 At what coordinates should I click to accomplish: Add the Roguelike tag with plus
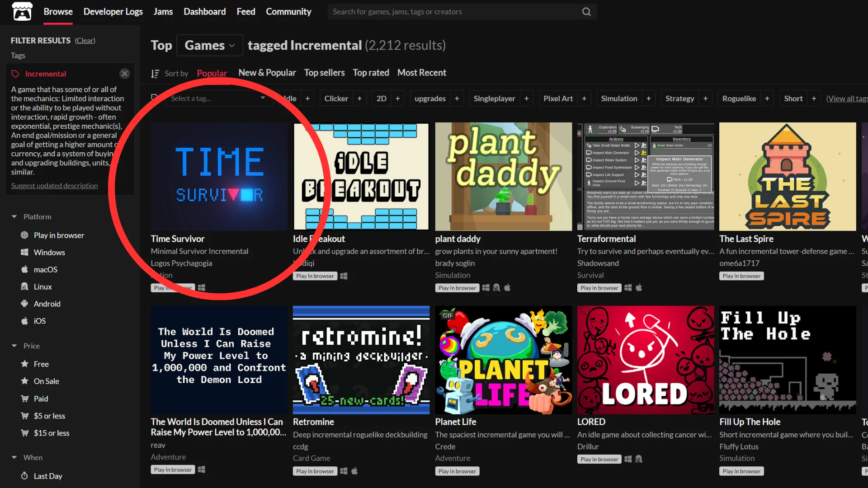[767, 99]
